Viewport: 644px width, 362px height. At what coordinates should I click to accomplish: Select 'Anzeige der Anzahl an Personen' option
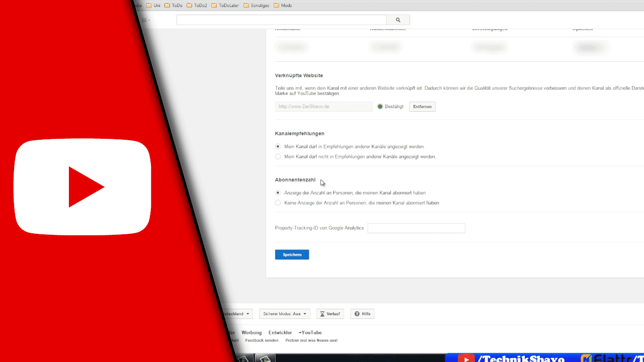pyautogui.click(x=278, y=193)
